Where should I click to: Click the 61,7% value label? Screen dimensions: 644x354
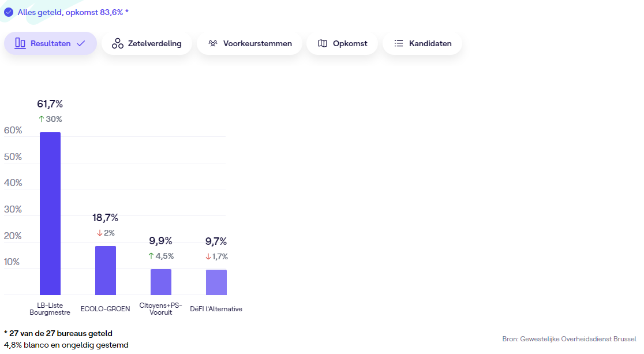50,104
